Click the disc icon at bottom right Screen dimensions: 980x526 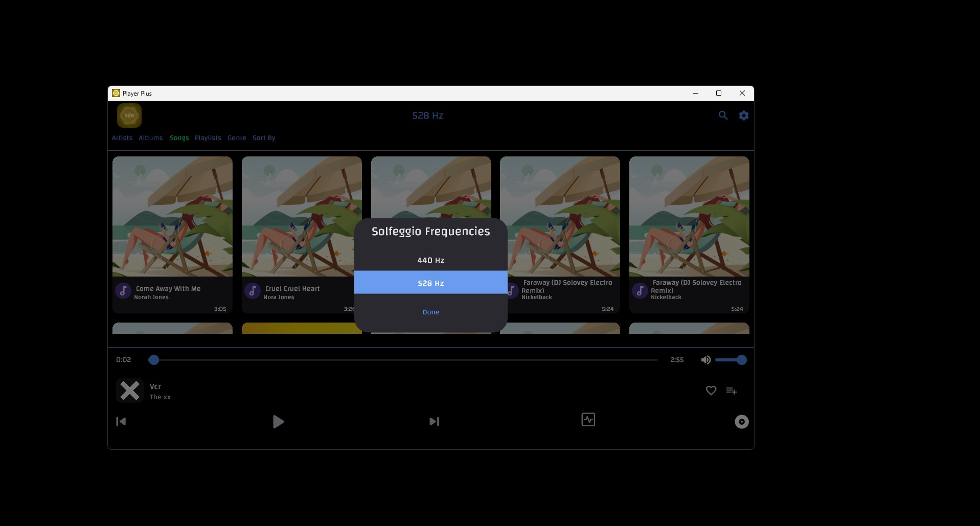(x=742, y=422)
